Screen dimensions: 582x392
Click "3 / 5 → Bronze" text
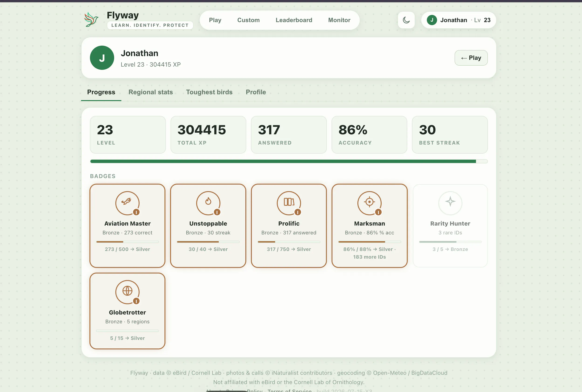(450, 249)
